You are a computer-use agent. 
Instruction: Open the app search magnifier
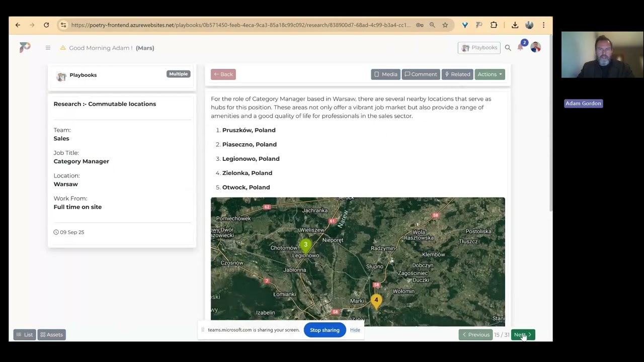coord(508,48)
